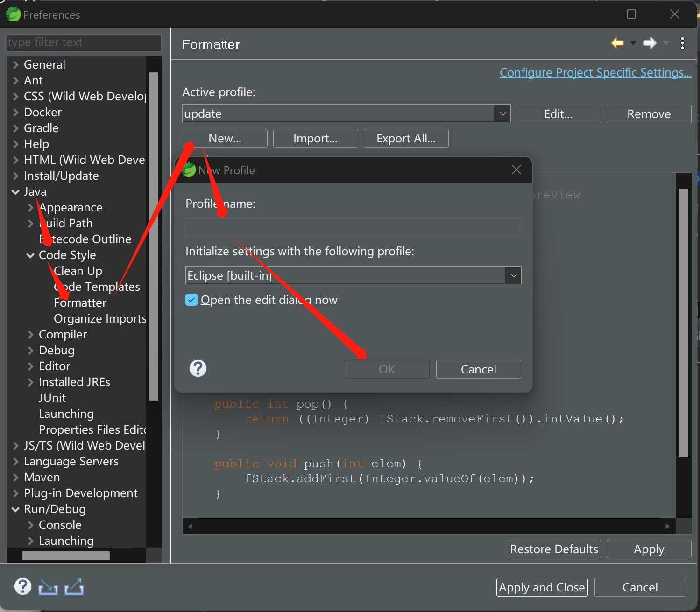
Task: Open the back history dropdown arrow
Action: [633, 43]
